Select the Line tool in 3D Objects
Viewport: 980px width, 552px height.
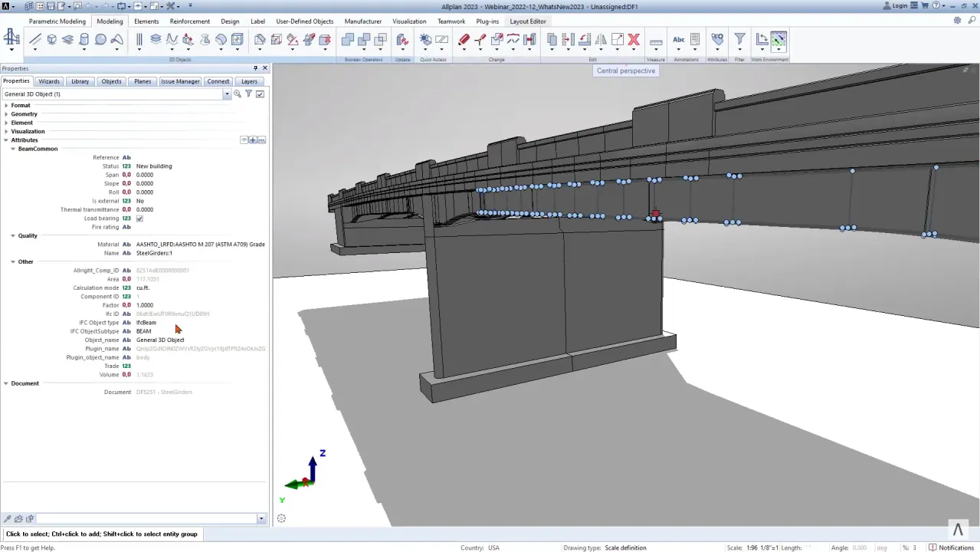[x=35, y=40]
